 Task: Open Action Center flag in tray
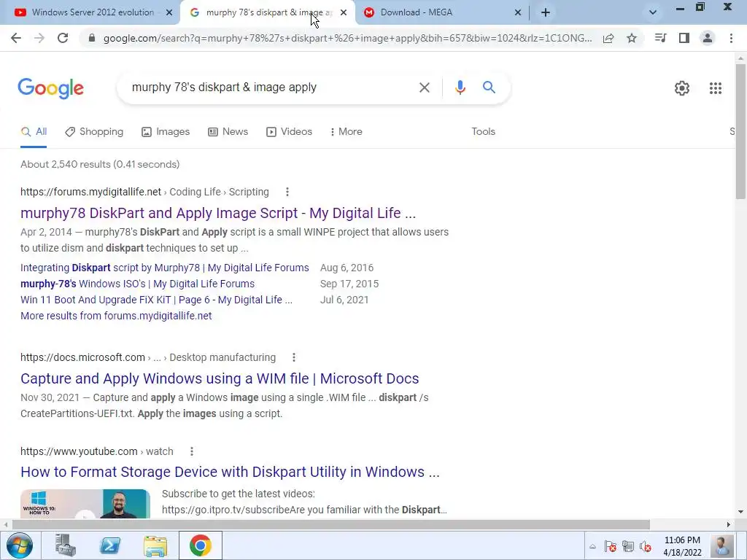[611, 546]
